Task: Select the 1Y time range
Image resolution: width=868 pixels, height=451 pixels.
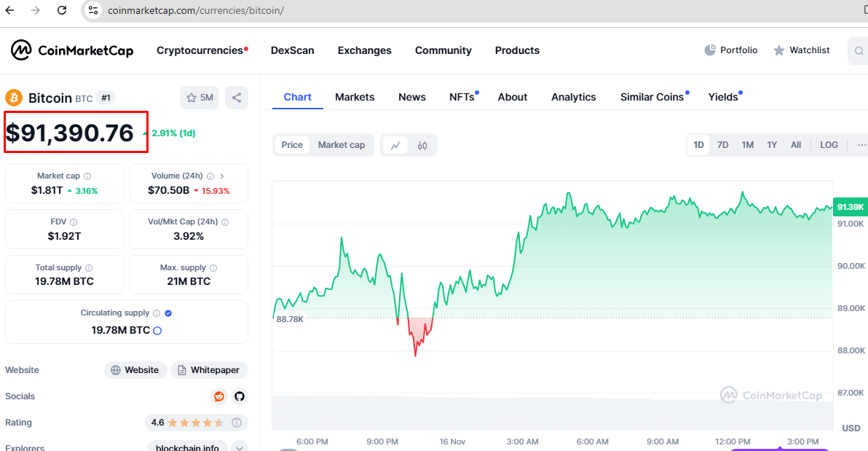Action: (772, 145)
